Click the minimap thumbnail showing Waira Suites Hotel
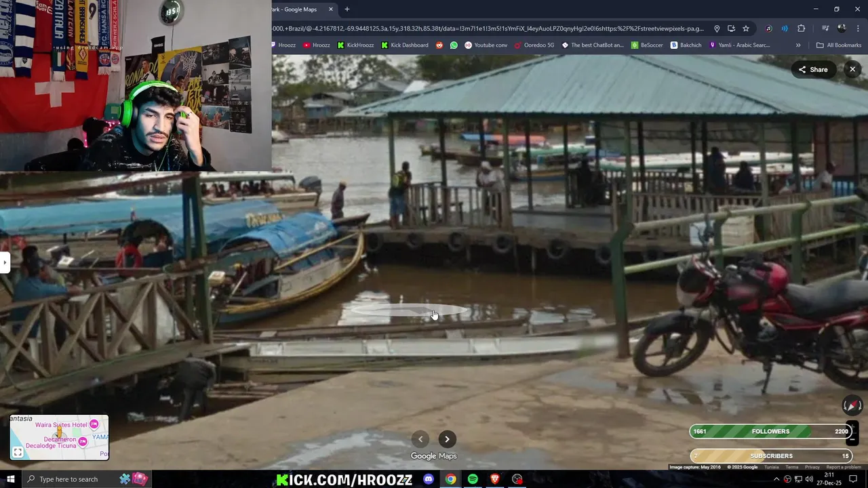Screen dimensions: 868x488 click(x=59, y=437)
